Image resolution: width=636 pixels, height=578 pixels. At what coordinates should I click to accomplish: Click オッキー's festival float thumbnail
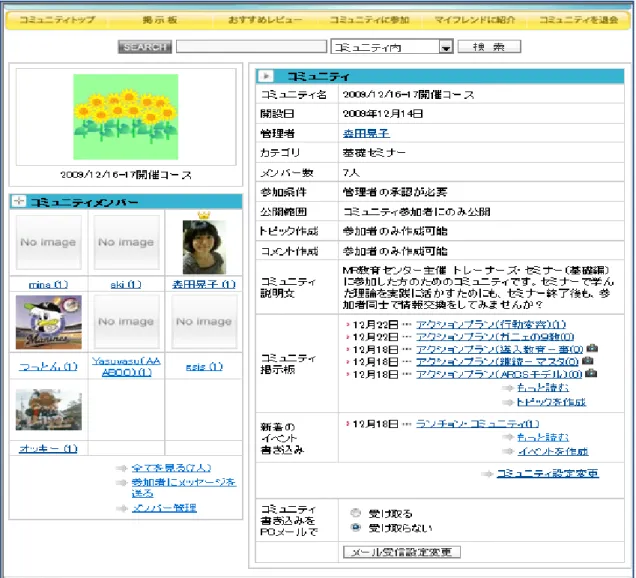(x=49, y=410)
